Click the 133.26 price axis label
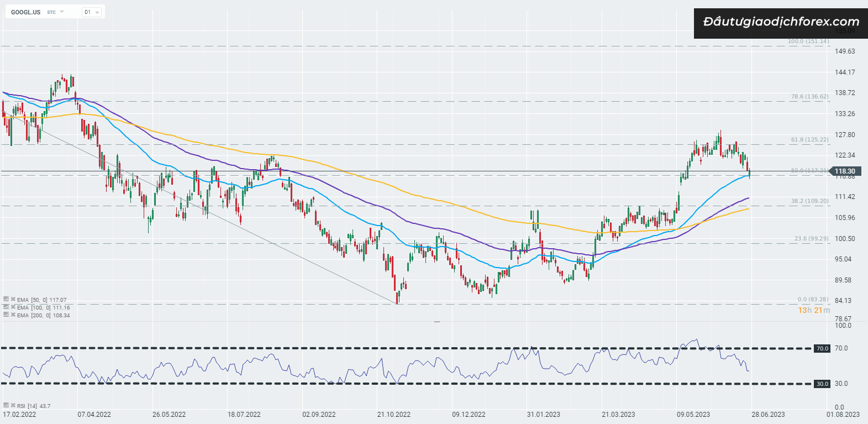 pyautogui.click(x=845, y=114)
